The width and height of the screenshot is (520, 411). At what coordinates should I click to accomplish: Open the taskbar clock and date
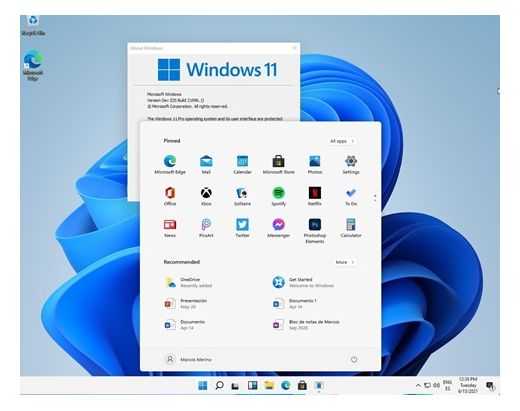click(468, 385)
